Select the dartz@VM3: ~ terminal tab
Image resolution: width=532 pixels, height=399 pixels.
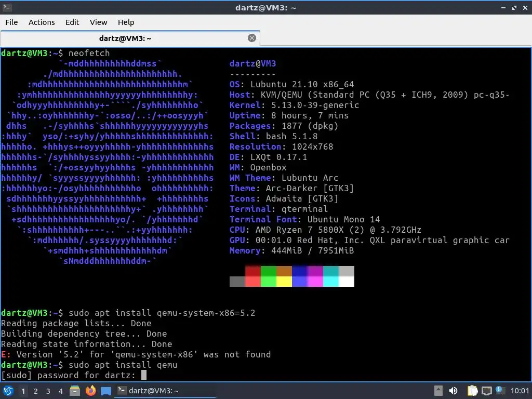(130, 38)
